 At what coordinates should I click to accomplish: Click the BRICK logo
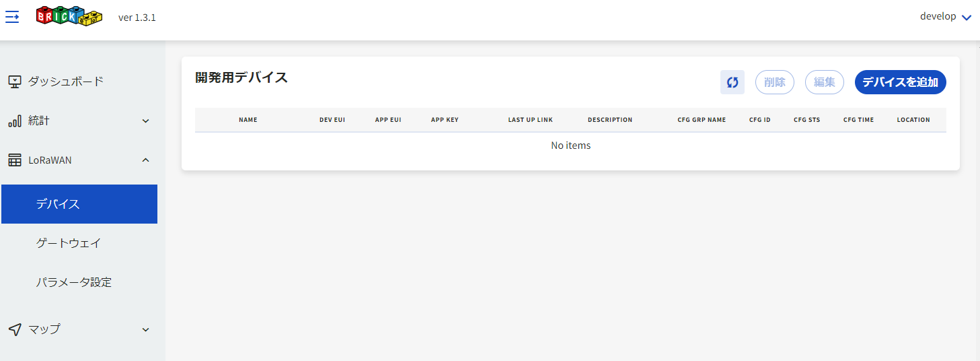pyautogui.click(x=69, y=16)
